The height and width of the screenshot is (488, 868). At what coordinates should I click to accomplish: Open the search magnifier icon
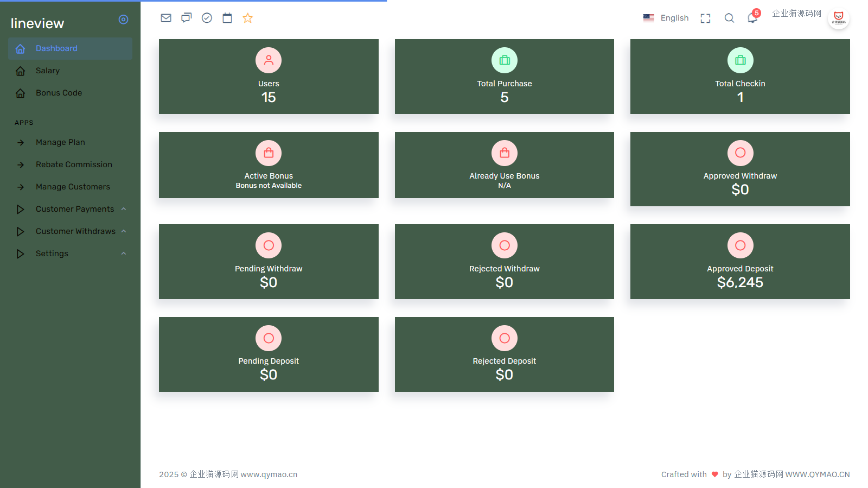(x=729, y=18)
